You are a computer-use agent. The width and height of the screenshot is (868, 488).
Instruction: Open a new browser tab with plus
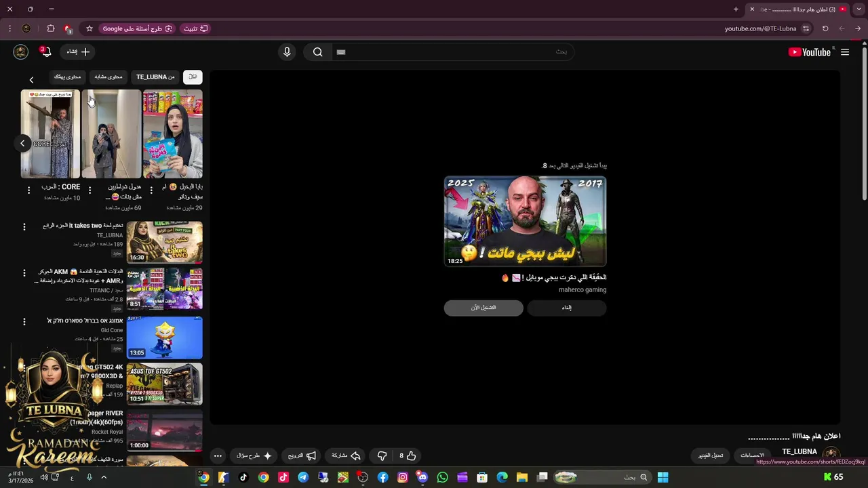click(x=736, y=9)
